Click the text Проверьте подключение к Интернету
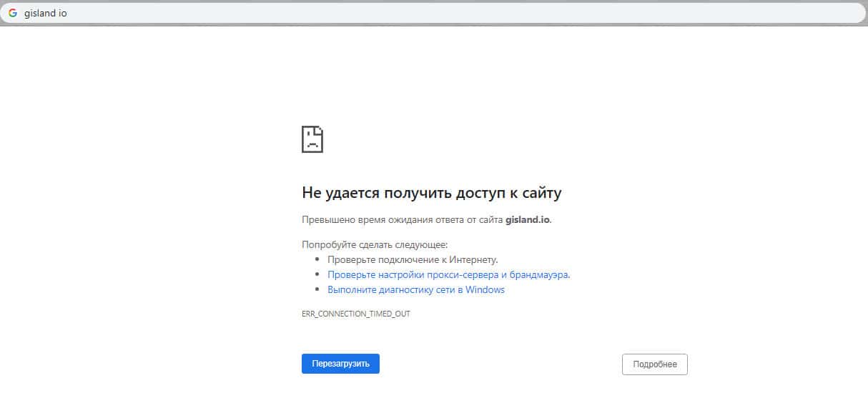 tap(413, 259)
